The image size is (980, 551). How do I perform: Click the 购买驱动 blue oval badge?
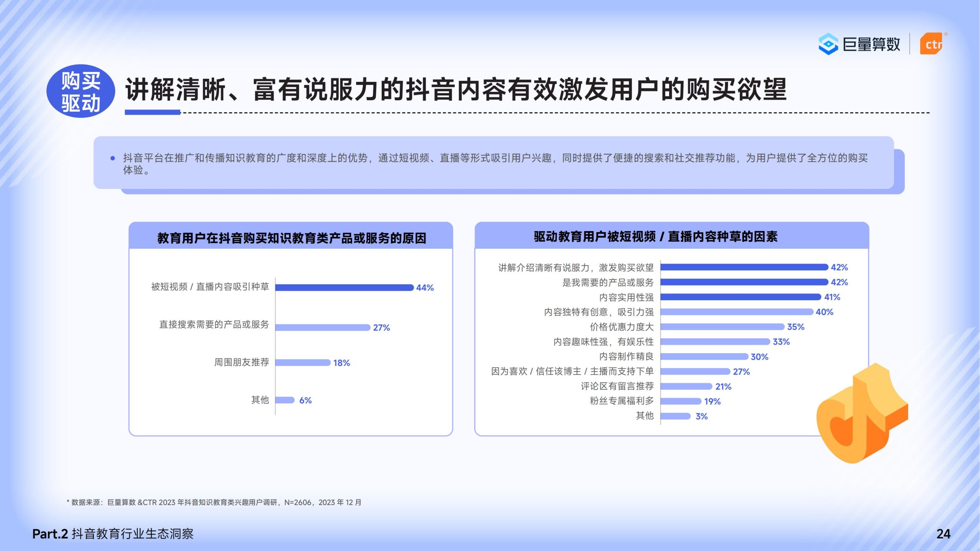tap(81, 91)
